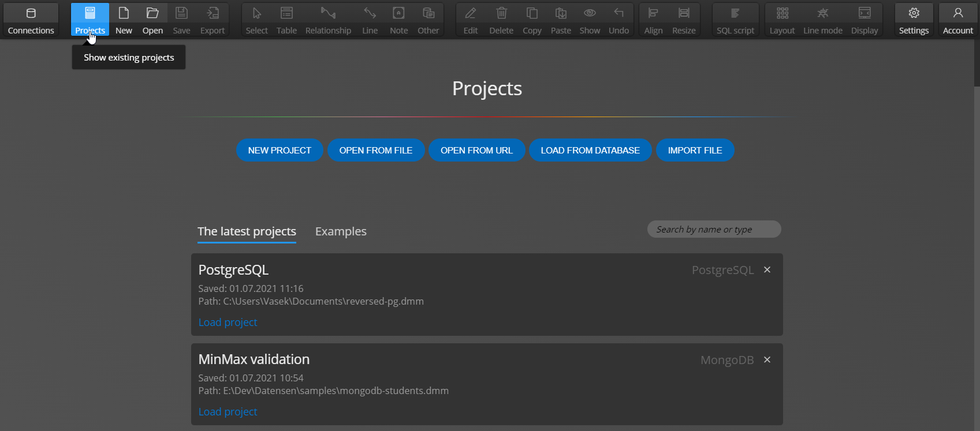This screenshot has height=431, width=980.
Task: Remove PostgreSQL project from list
Action: pos(767,269)
